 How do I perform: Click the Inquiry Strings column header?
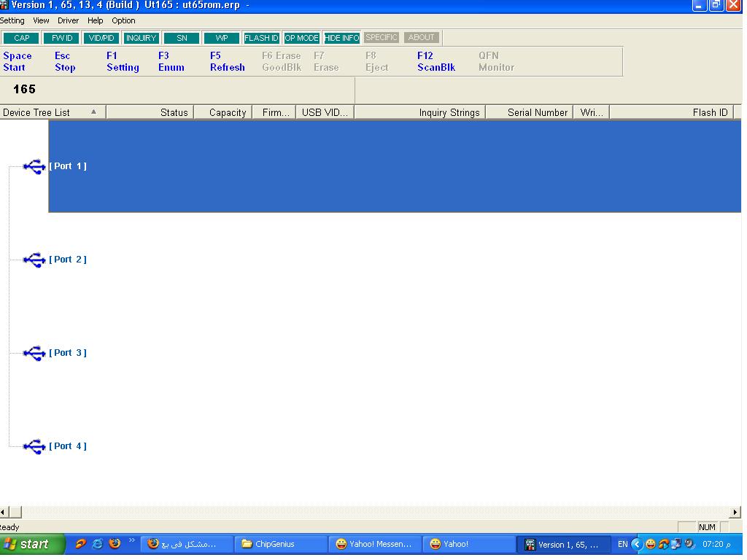419,112
